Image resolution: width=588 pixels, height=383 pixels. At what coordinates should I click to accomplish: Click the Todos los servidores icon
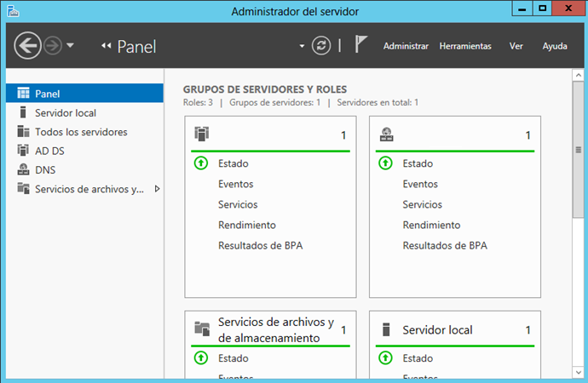23,131
